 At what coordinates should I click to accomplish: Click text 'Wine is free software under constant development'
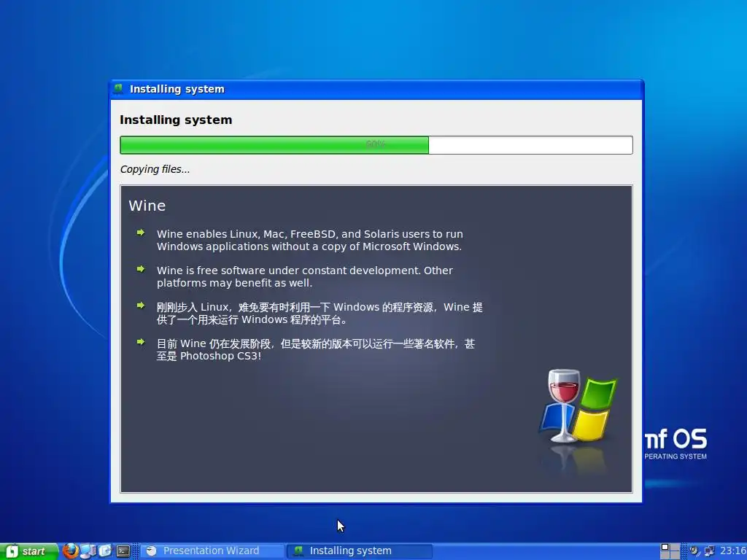[305, 276]
